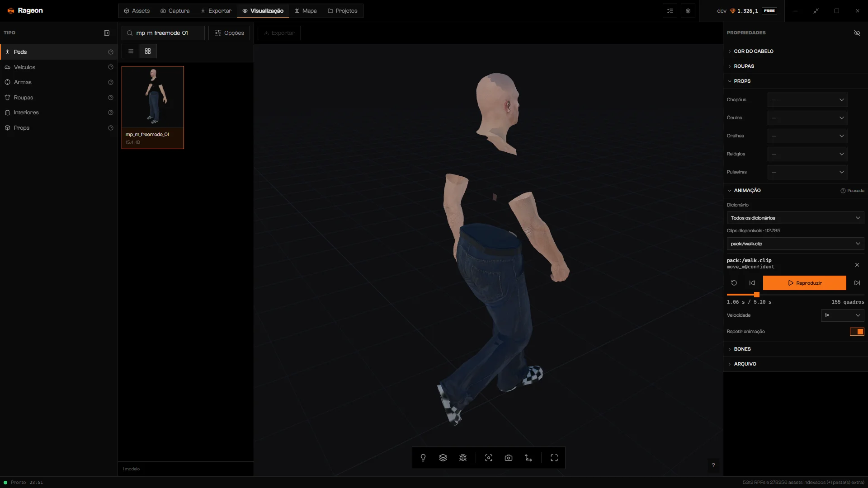The width and height of the screenshot is (868, 488).
Task: Remove the selected pack:/walk.clip
Action: [857, 265]
